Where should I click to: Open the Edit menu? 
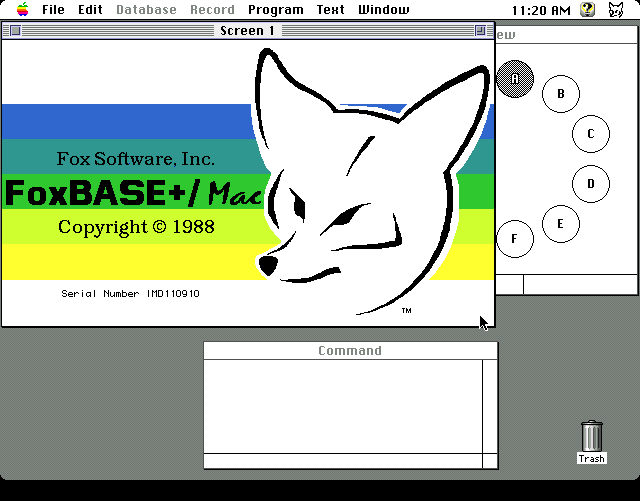click(90, 9)
